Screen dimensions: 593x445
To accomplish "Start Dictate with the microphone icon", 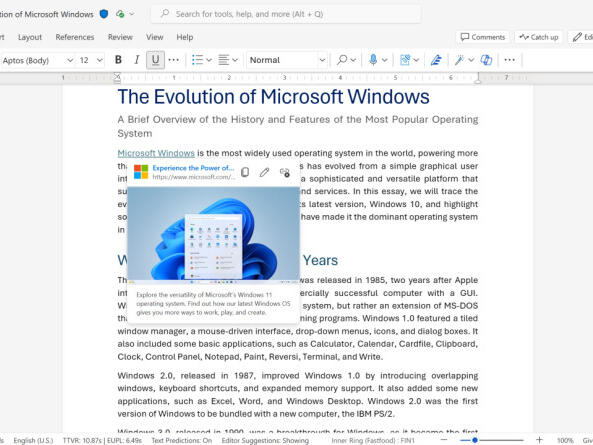I will 373,60.
